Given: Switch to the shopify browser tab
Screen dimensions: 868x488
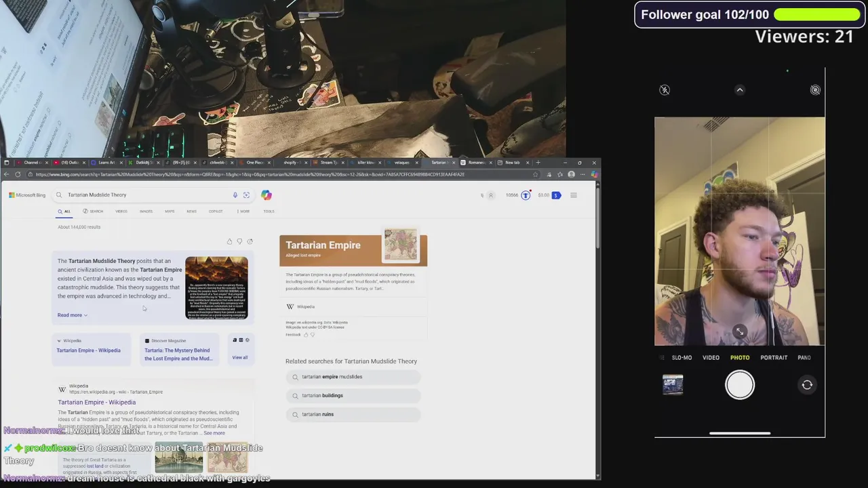Looking at the screenshot, I should click(291, 163).
